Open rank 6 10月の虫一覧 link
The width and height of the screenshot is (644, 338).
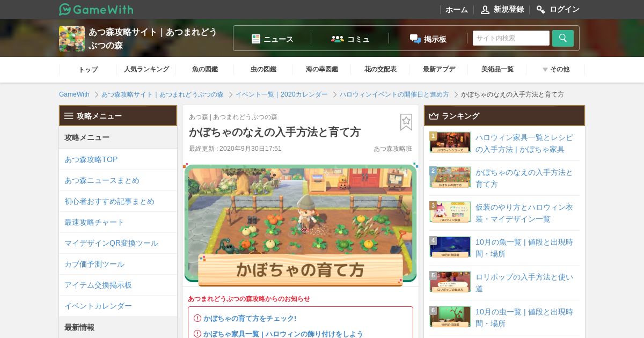point(524,318)
